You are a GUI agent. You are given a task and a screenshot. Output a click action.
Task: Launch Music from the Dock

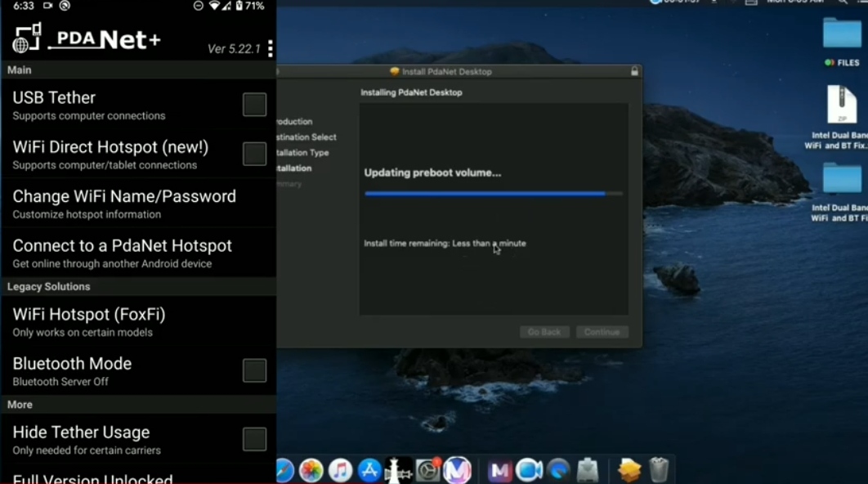[x=341, y=470]
